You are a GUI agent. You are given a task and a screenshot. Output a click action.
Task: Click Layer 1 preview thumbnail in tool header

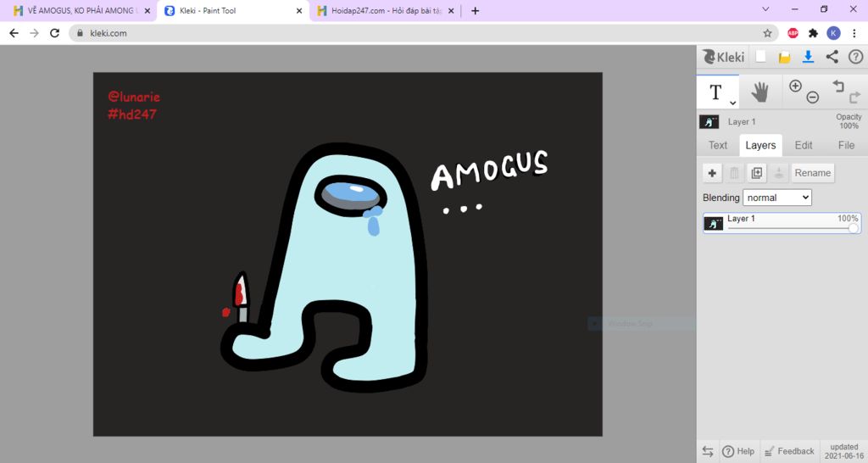tap(709, 122)
